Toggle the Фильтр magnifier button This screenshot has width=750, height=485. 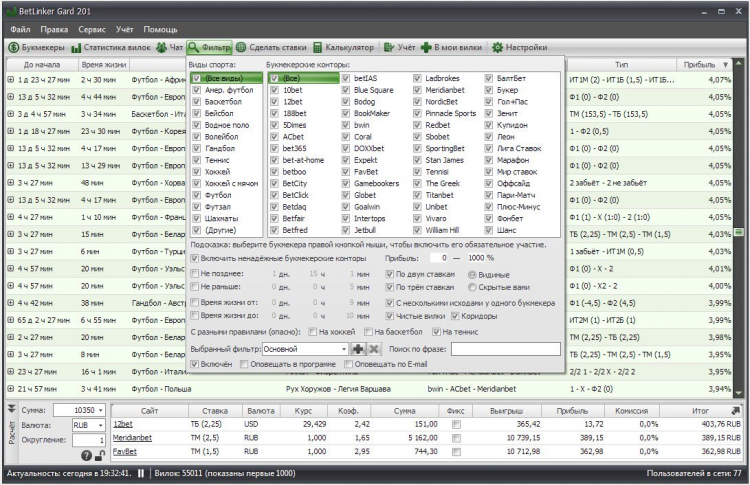[209, 47]
